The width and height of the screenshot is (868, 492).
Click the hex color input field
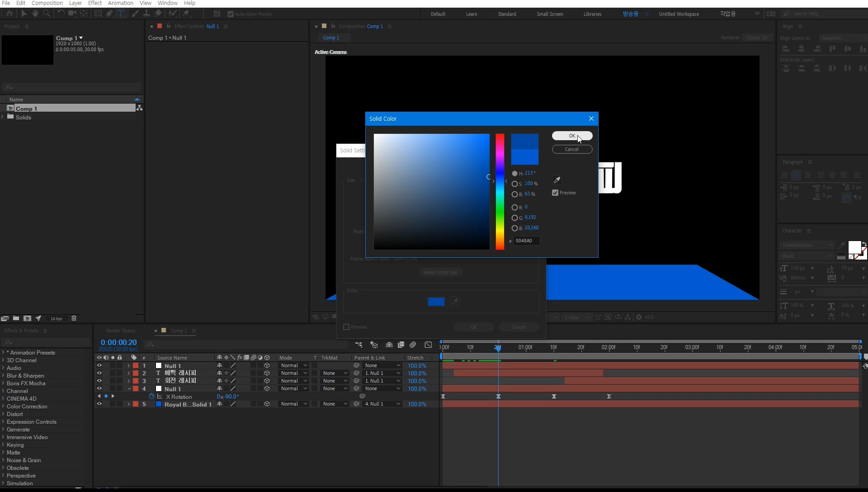[526, 241]
